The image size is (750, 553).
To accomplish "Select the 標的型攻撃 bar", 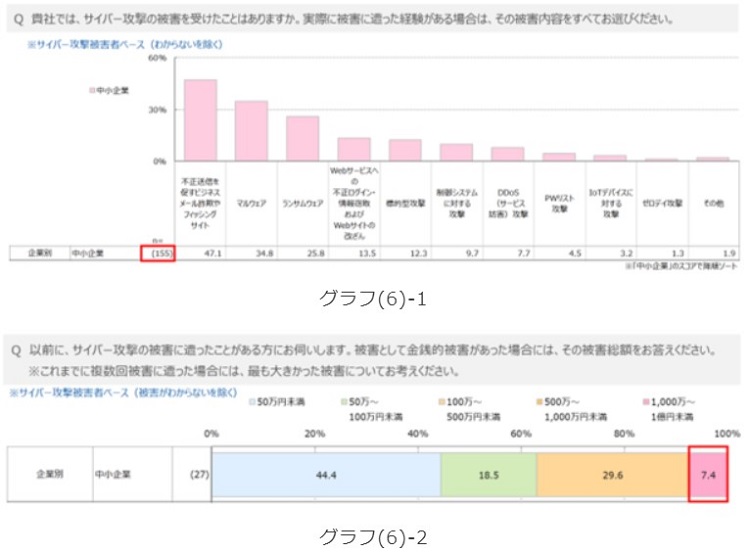I will click(x=405, y=150).
